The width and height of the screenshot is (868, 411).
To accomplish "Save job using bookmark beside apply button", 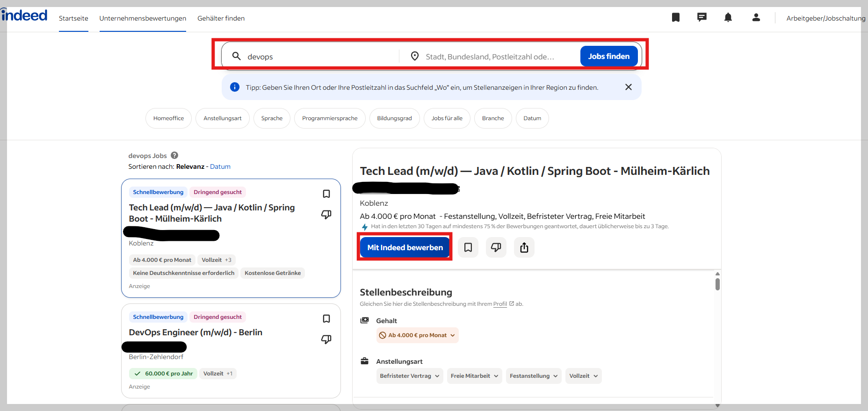I will 468,247.
